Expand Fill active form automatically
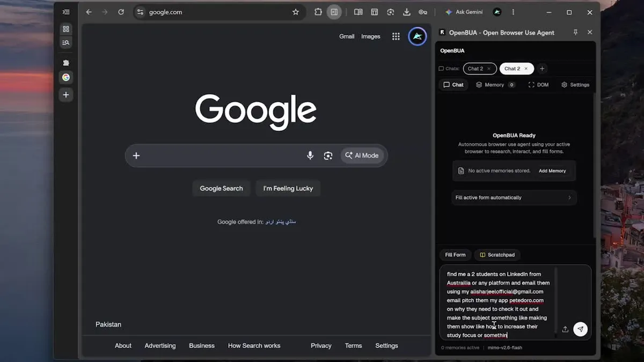This screenshot has width=644, height=362. [514, 197]
